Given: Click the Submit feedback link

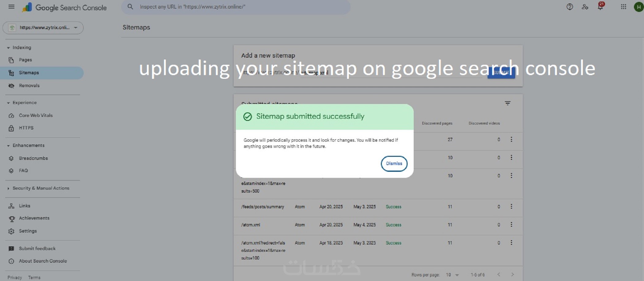Looking at the screenshot, I should pos(37,248).
